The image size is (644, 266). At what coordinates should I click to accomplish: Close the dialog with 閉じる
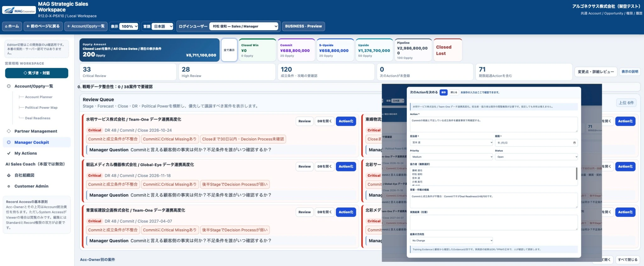coord(454,92)
